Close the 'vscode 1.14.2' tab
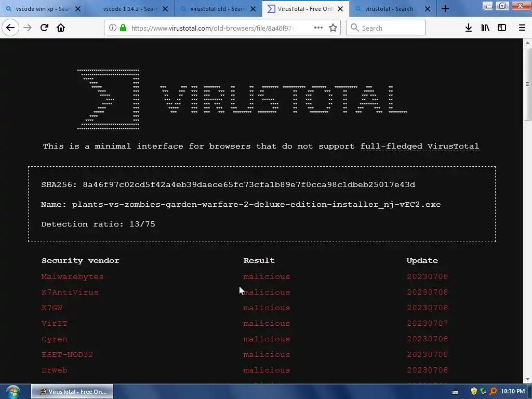532x399 pixels. (x=165, y=9)
